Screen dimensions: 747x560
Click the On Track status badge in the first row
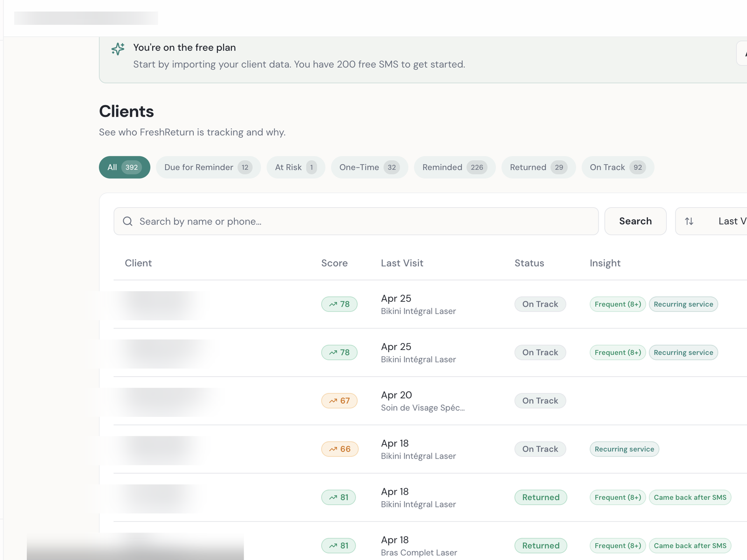coord(540,304)
